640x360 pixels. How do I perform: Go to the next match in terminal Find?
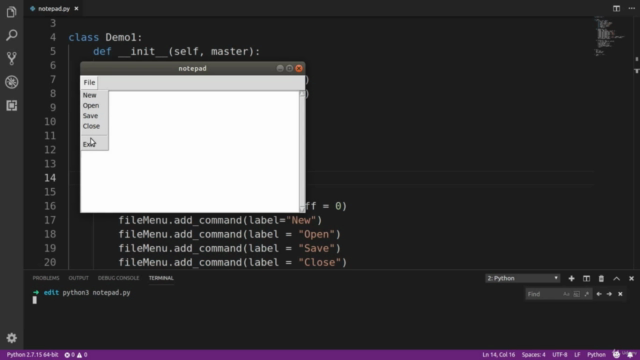pos(609,294)
